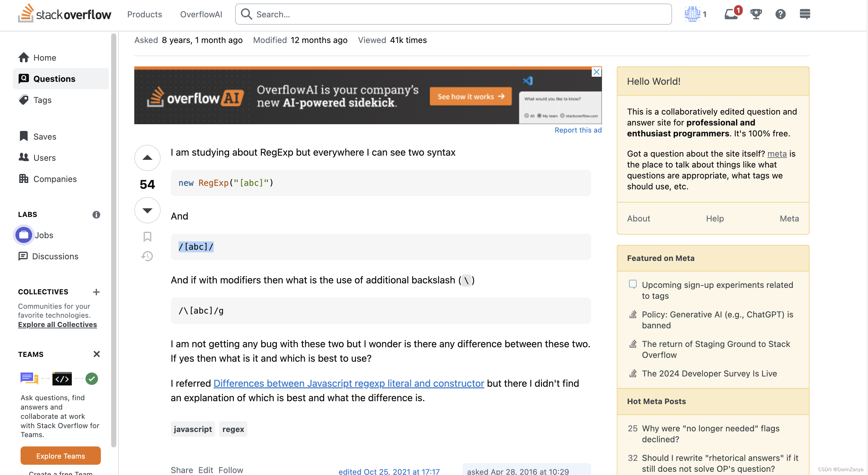The width and height of the screenshot is (868, 475).
Task: Go to Home in the sidebar
Action: [61, 57]
